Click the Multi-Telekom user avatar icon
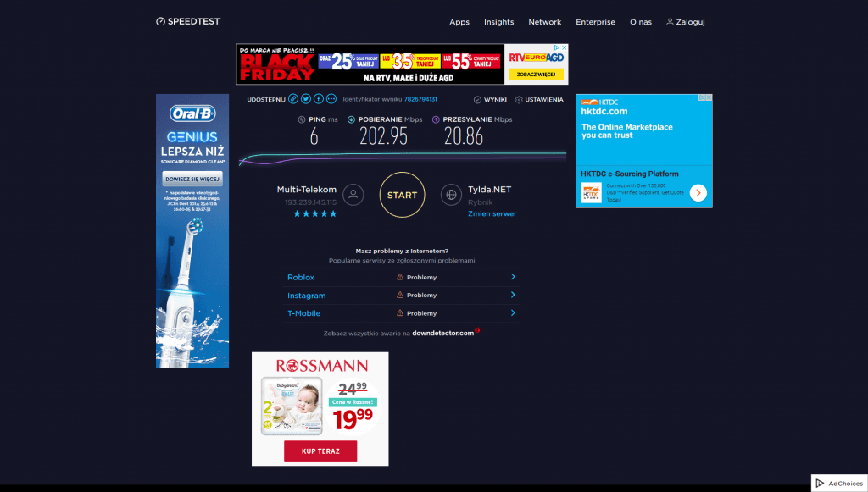 pyautogui.click(x=353, y=195)
